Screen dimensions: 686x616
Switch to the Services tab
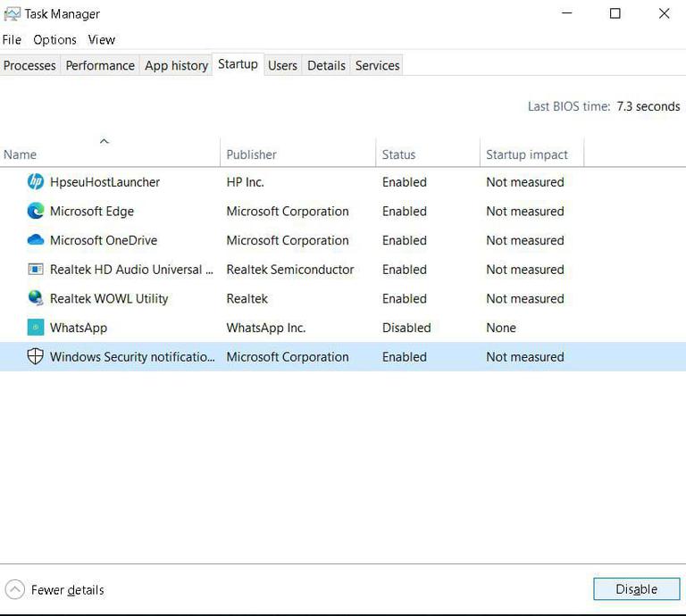(x=377, y=65)
